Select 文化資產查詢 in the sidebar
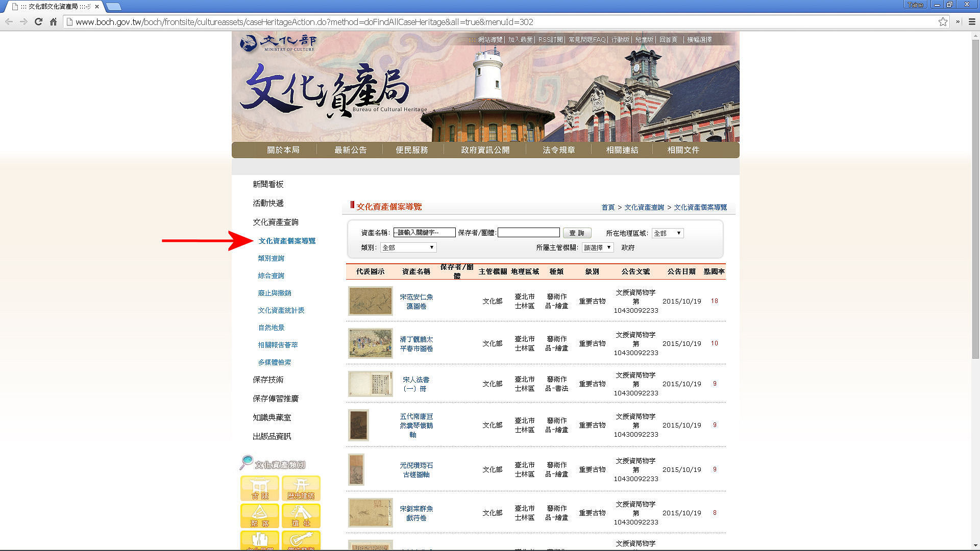The height and width of the screenshot is (551, 980). coord(276,222)
